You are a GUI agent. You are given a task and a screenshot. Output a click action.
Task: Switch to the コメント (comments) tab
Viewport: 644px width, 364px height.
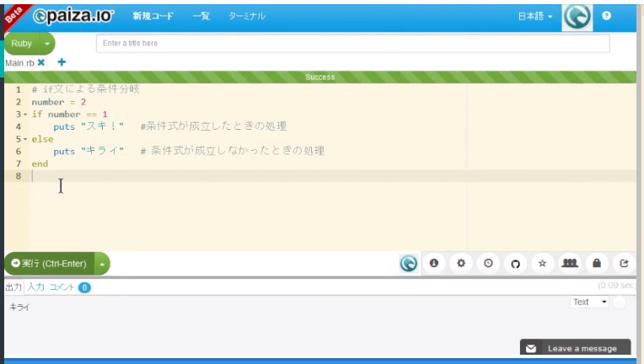[x=62, y=286]
